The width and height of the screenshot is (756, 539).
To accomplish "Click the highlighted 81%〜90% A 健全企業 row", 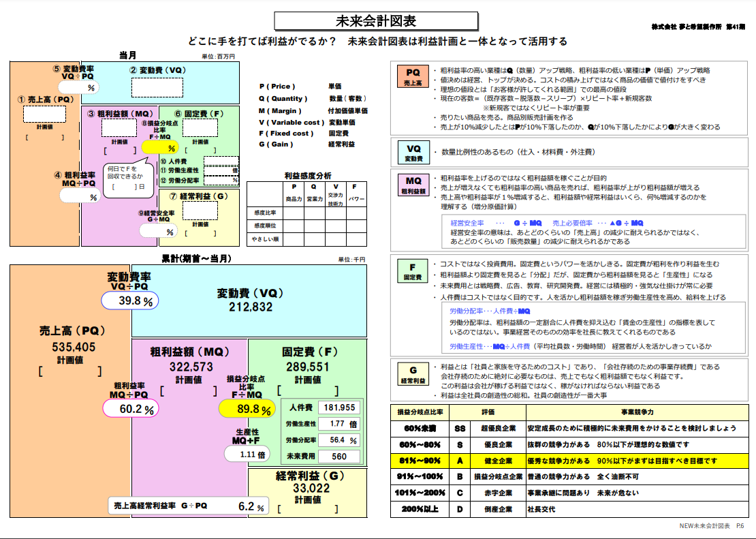I will pos(569,461).
